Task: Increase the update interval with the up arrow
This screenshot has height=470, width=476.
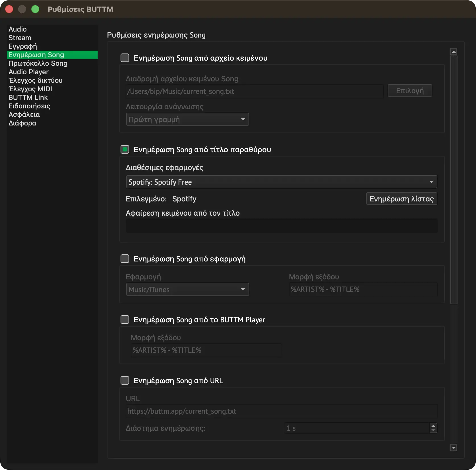Action: [433, 426]
